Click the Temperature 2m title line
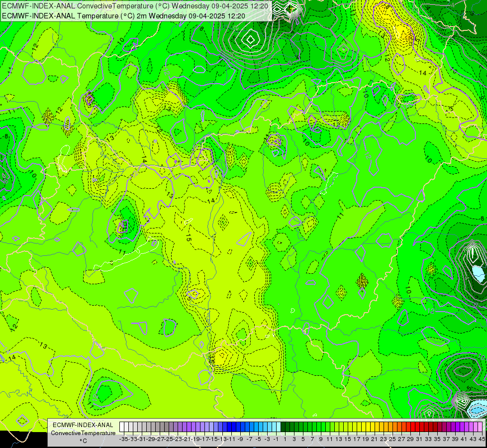Viewport: 487px width, 448px height. click(x=123, y=16)
